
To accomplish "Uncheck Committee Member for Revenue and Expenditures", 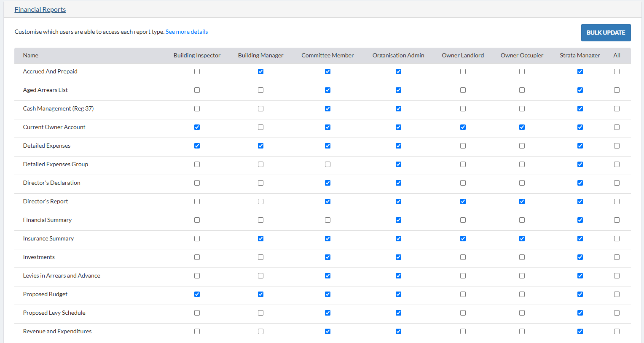I will coord(327,331).
